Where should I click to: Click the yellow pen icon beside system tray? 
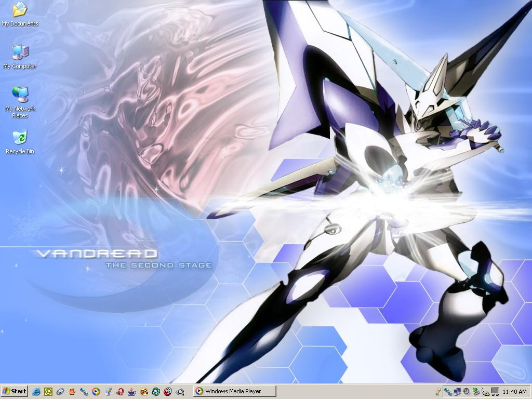pyautogui.click(x=438, y=392)
